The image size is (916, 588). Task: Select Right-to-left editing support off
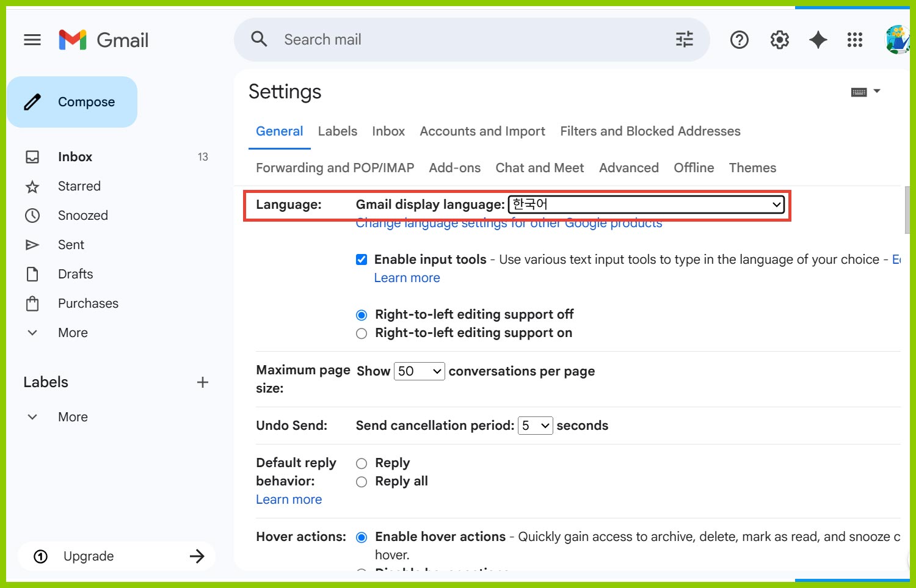[x=362, y=315]
